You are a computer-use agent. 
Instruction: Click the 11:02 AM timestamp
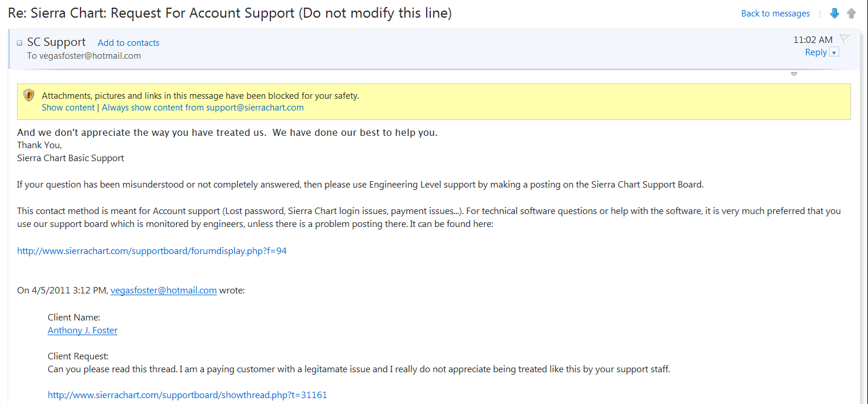point(813,40)
